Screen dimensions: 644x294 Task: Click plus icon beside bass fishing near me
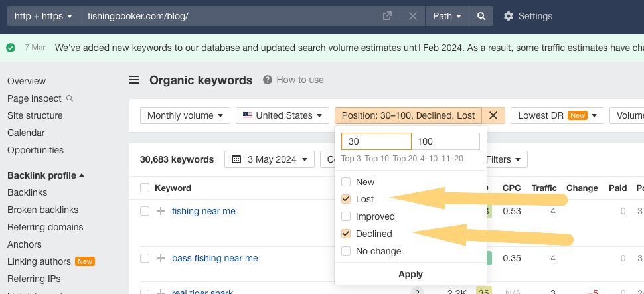click(x=160, y=258)
